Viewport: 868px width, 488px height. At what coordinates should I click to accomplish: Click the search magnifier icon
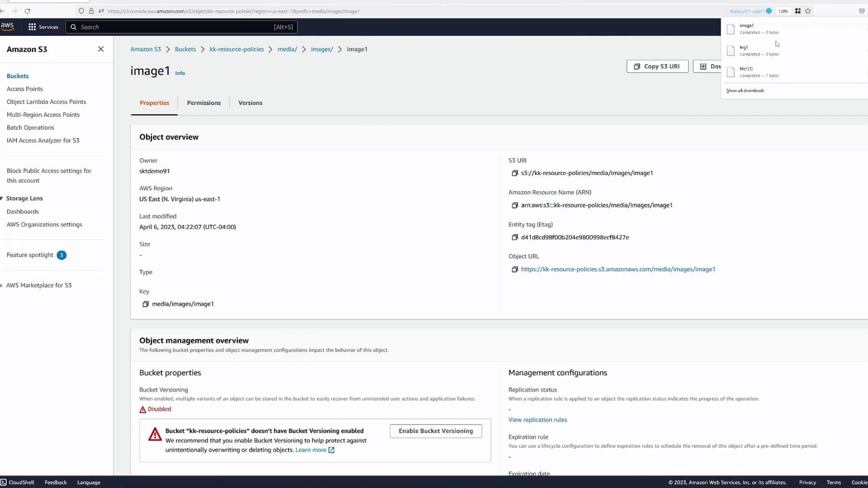[x=73, y=27]
